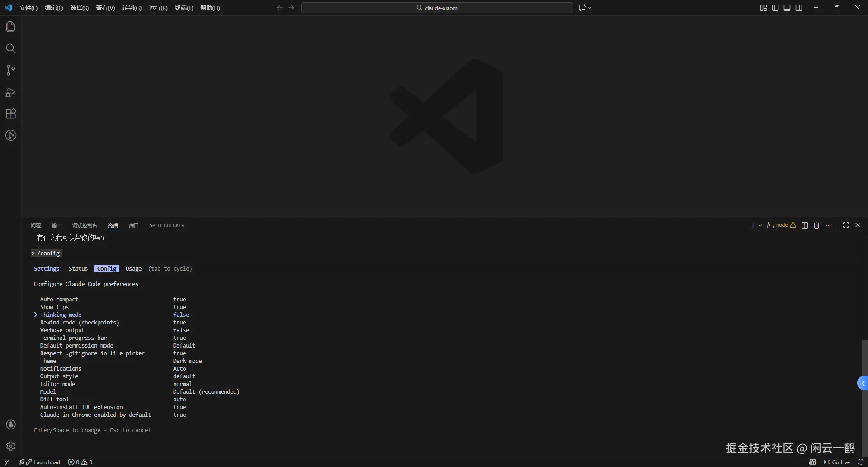
Task: Open the Copilot chat icon in title bar
Action: 582,8
